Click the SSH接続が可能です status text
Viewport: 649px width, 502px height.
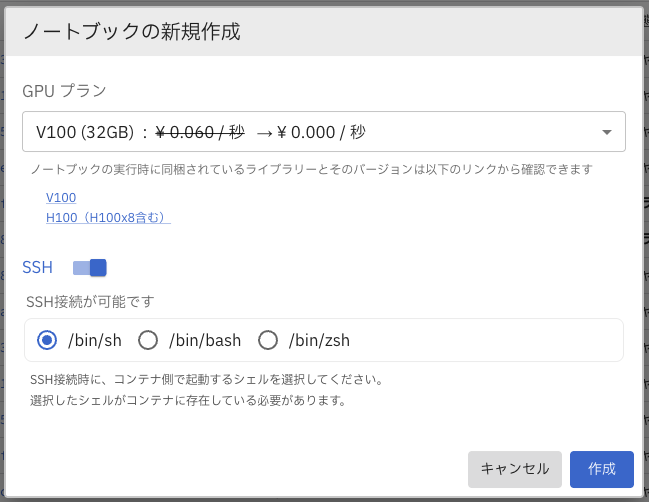(90, 301)
